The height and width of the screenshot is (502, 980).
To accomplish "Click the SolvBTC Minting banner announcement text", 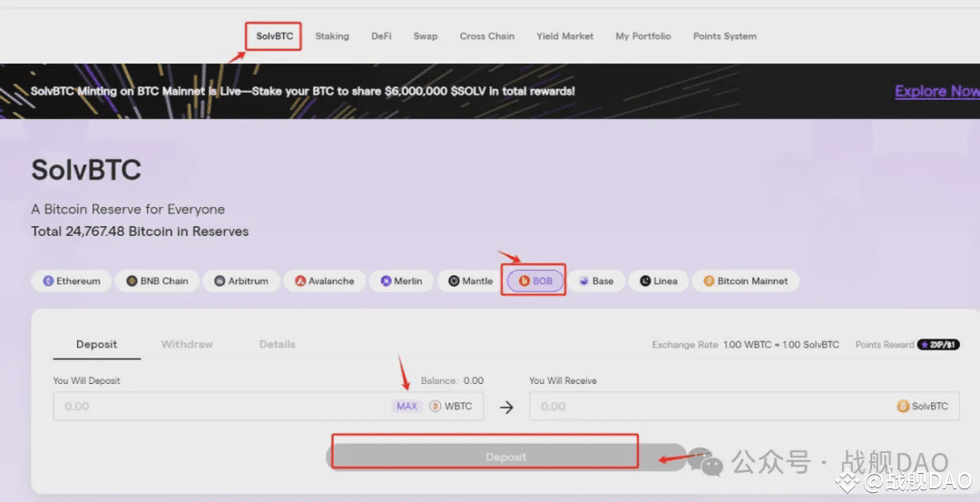I will pyautogui.click(x=302, y=92).
